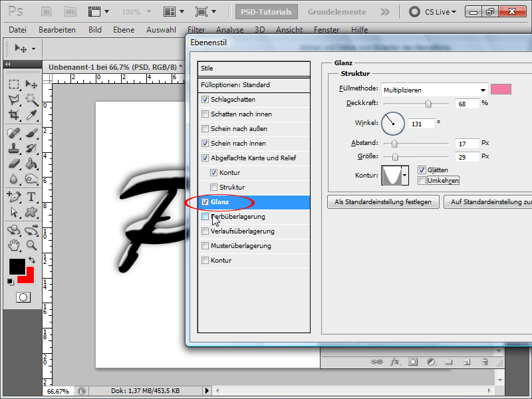Collapse the toolbox panel arrows
Image resolution: width=532 pixels, height=399 pixels.
coord(8,64)
